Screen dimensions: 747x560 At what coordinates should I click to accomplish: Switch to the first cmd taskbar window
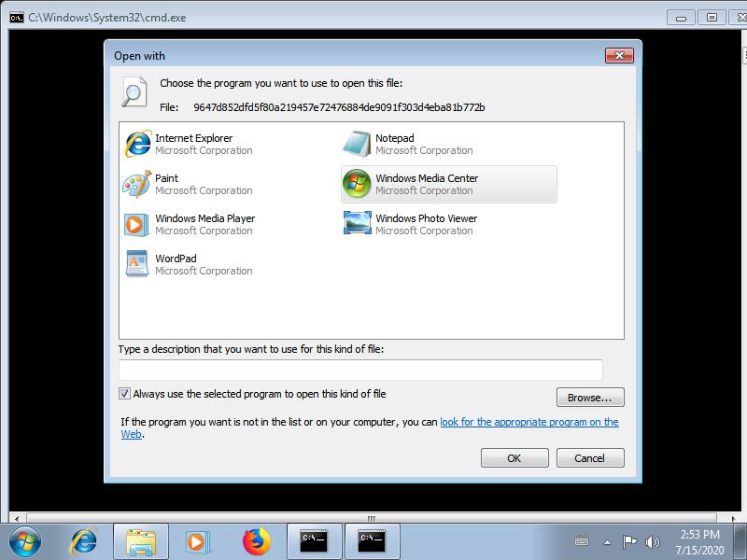[315, 542]
